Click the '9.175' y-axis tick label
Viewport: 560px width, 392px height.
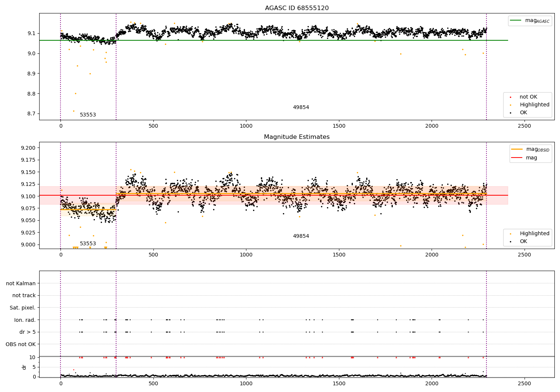28,160
